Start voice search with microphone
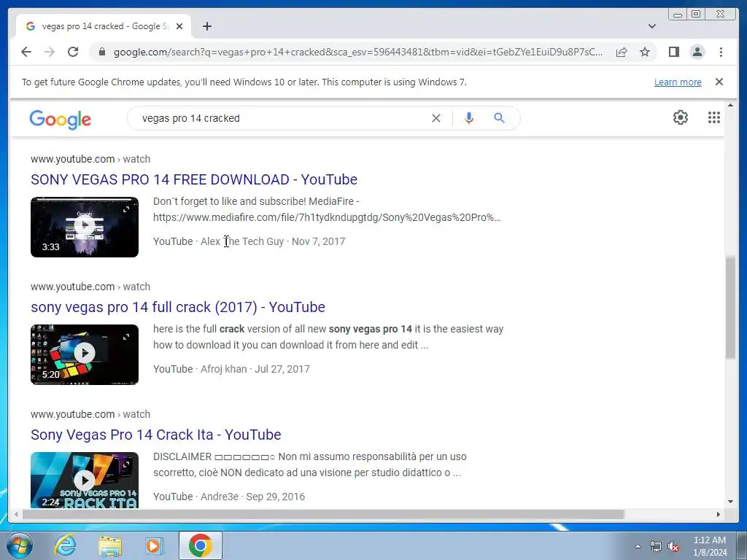747x560 pixels. 469,118
